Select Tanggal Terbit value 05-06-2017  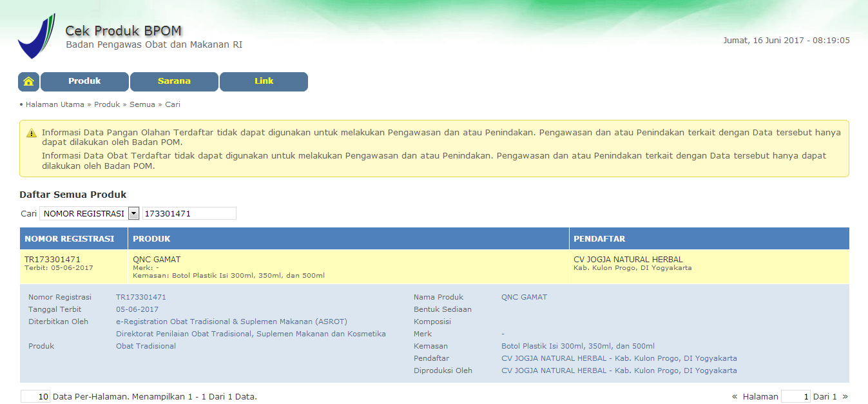[x=137, y=309]
